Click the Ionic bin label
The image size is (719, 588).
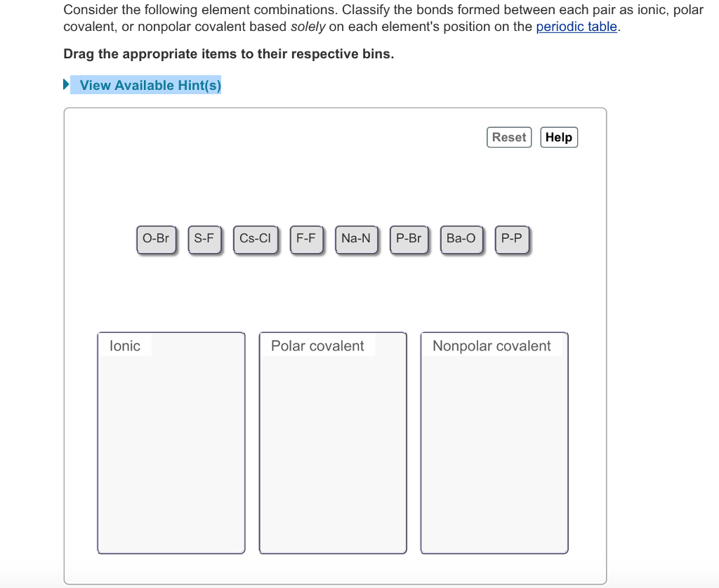[124, 346]
